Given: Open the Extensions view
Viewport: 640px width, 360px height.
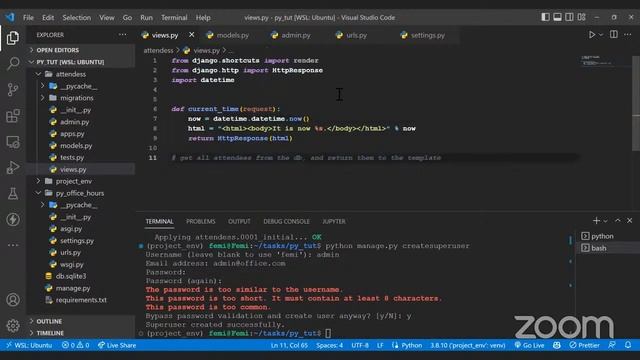Looking at the screenshot, I should pyautogui.click(x=13, y=116).
